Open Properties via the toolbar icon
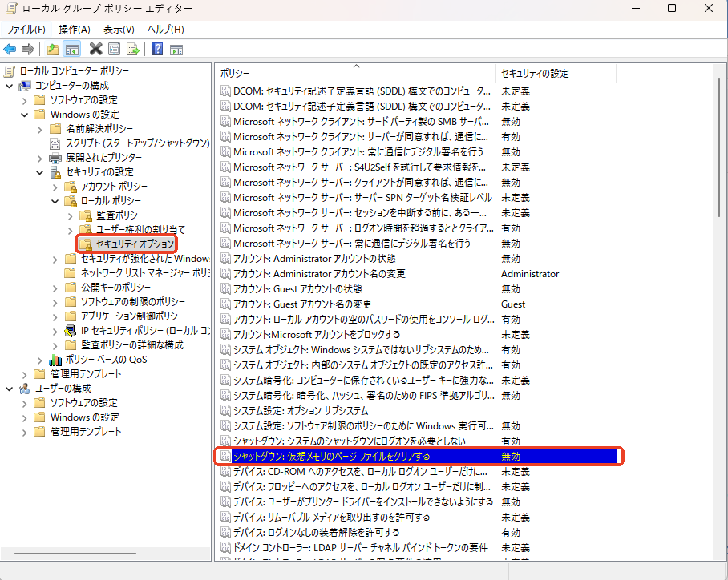 (115, 50)
